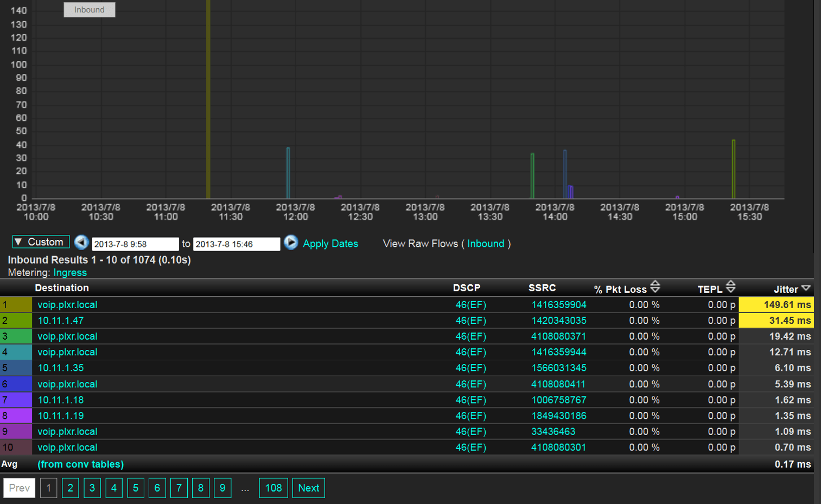The width and height of the screenshot is (821, 504).
Task: Click SSRC 4108080301
Action: tap(559, 447)
